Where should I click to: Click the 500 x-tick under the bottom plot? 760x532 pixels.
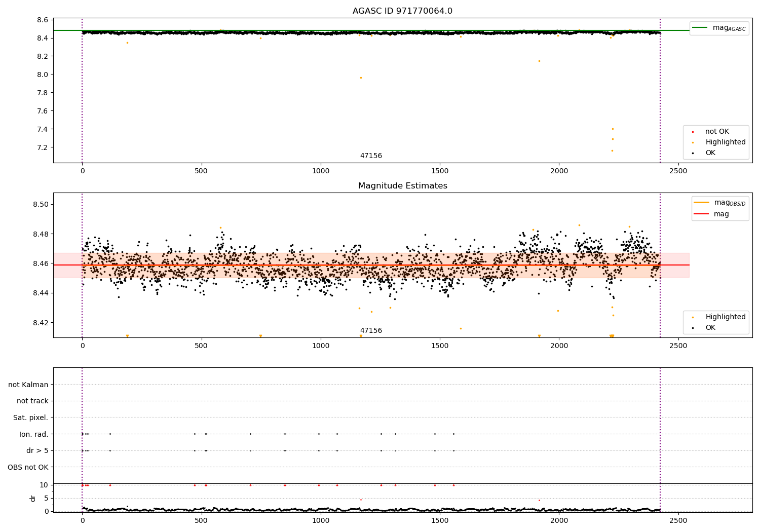pyautogui.click(x=202, y=520)
